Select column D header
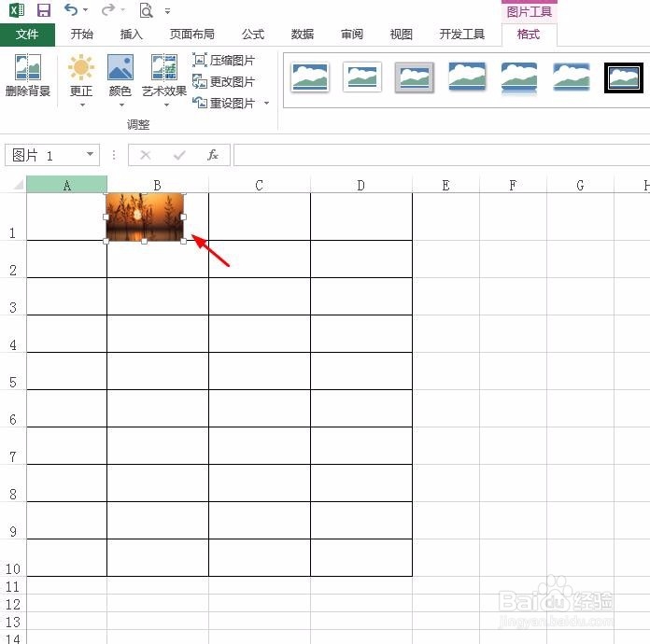650x644 pixels. 361,185
